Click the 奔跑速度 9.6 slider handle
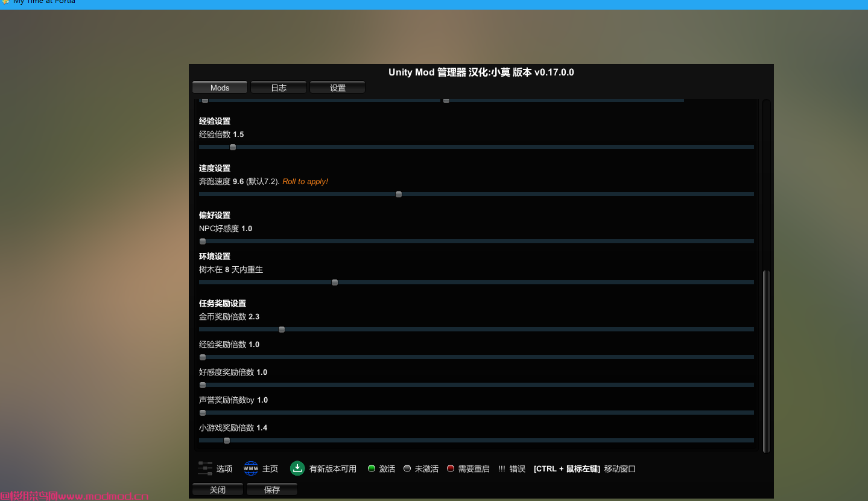 [398, 194]
